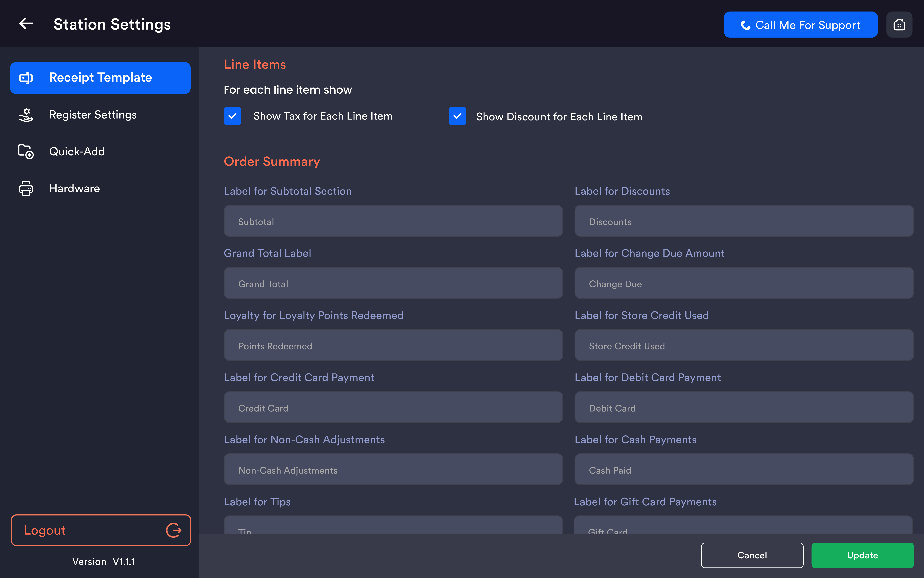924x578 pixels.
Task: Open the Receipt Template section
Action: tap(100, 78)
